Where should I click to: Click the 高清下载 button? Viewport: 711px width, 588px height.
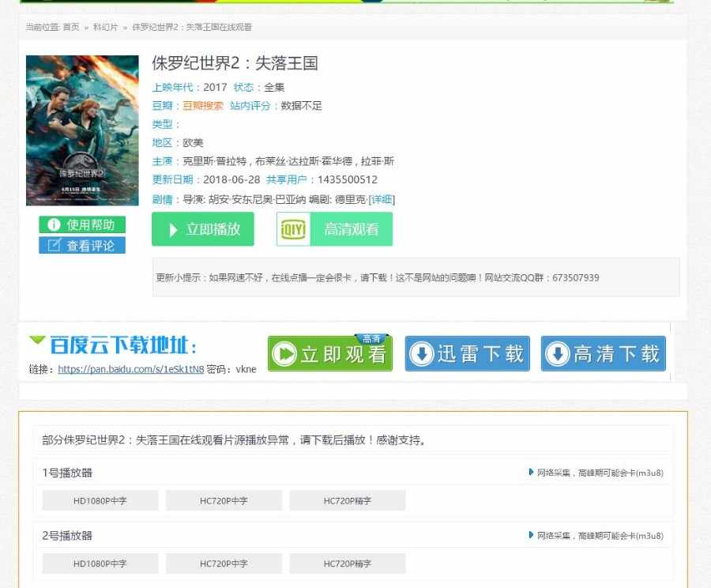[604, 353]
